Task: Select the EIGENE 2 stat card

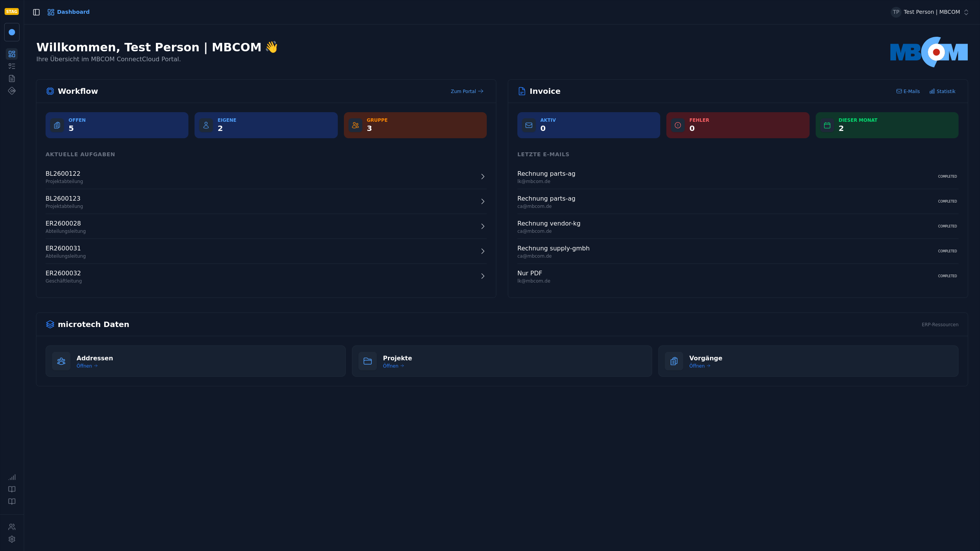Action: pyautogui.click(x=266, y=125)
